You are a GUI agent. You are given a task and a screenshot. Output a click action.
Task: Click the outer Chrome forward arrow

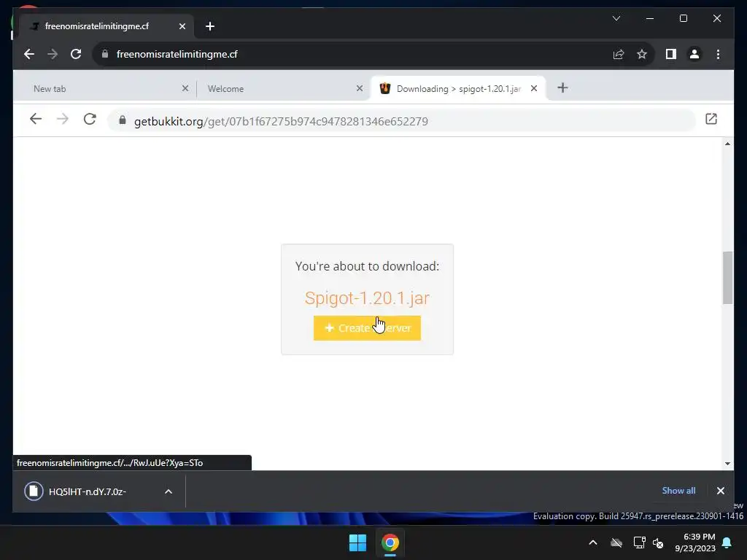[x=53, y=54]
